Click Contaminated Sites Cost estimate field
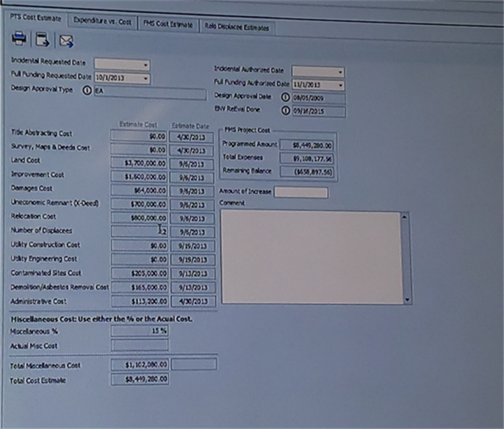 click(140, 273)
